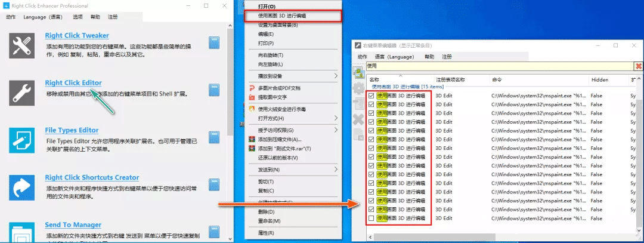Enable the unchecked last 3D Edit entry

[x=372, y=219]
